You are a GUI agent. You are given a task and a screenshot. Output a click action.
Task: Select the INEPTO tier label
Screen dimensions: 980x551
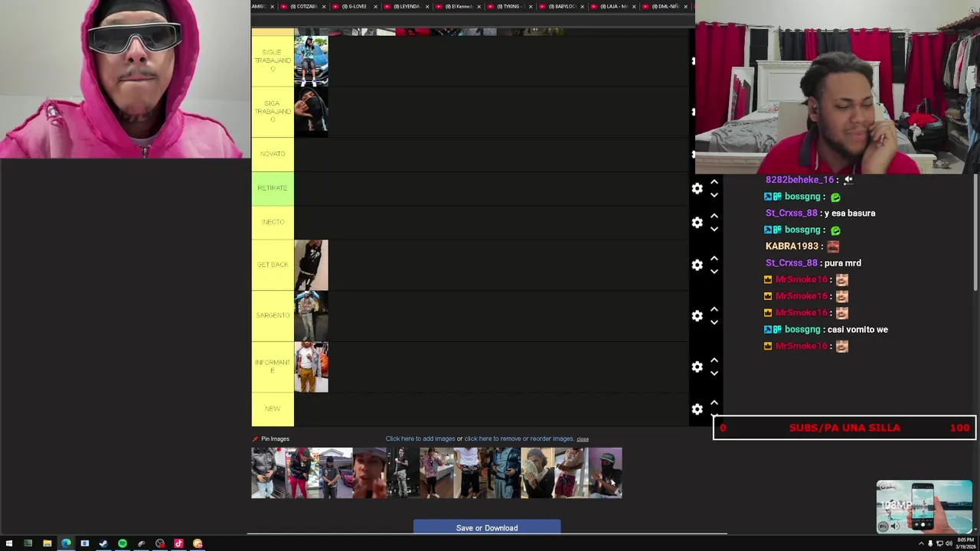click(273, 222)
